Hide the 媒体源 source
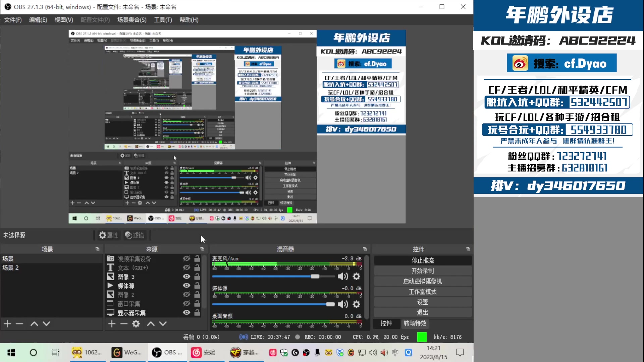 (x=186, y=286)
